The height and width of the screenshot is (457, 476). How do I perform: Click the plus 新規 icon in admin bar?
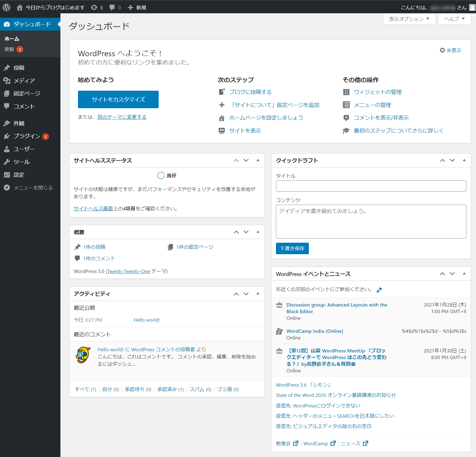point(130,8)
